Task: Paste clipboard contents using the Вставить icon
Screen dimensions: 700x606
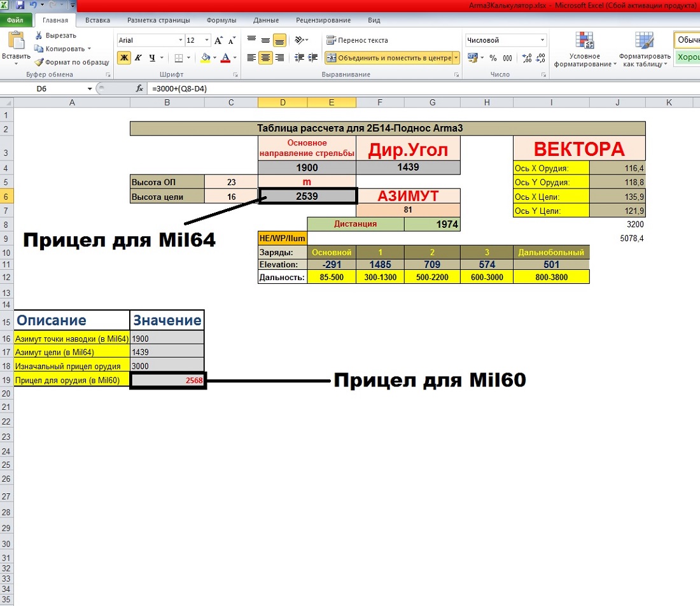Action: click(x=16, y=41)
